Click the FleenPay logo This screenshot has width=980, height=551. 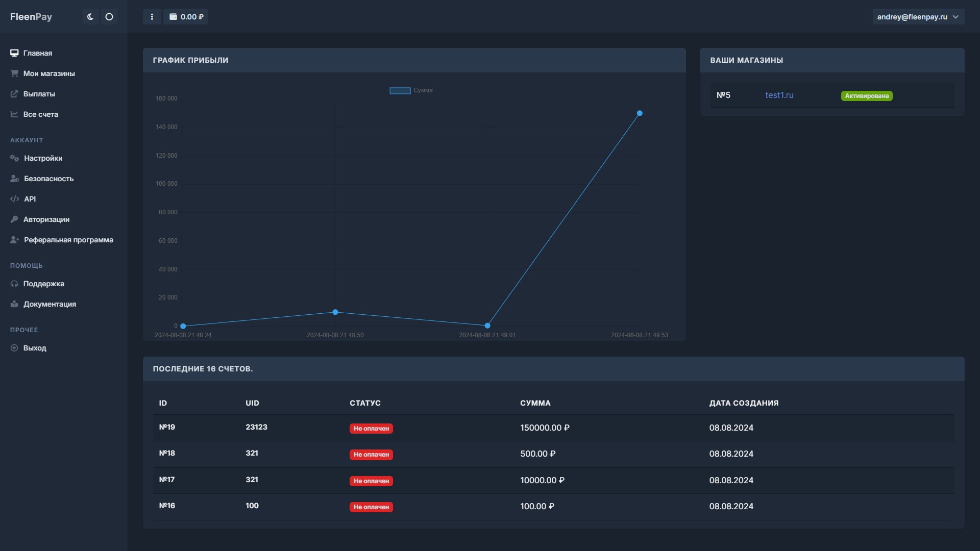click(x=31, y=17)
